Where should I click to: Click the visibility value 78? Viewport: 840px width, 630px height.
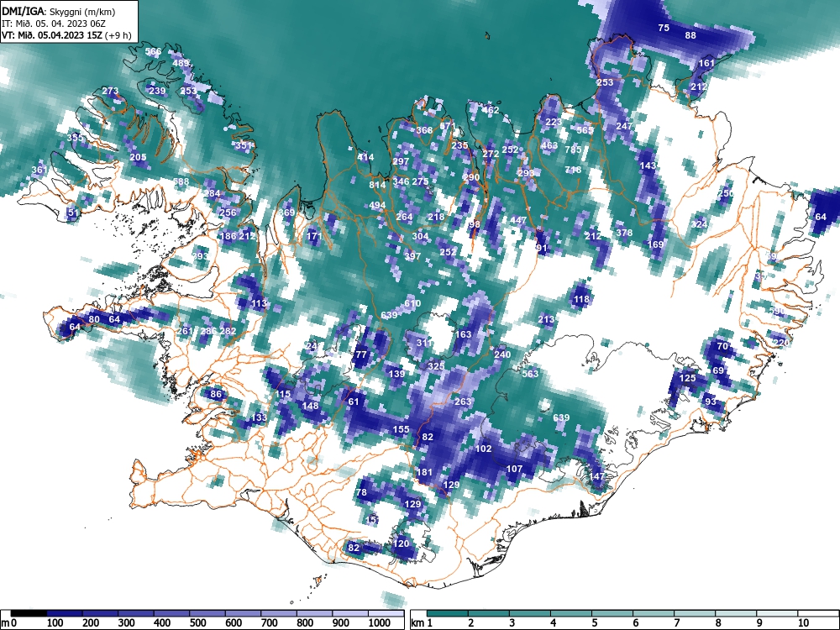(361, 492)
